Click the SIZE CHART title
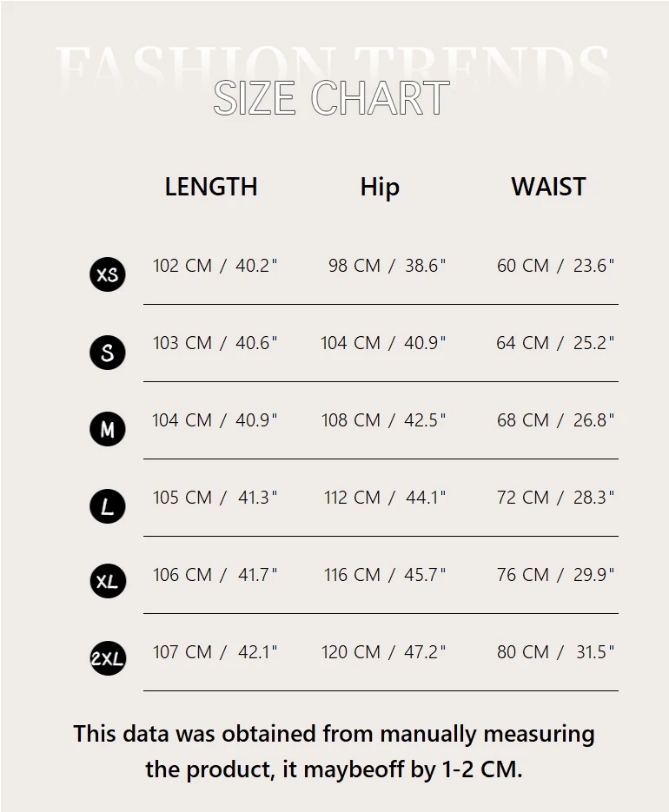The width and height of the screenshot is (669, 812). point(331,98)
